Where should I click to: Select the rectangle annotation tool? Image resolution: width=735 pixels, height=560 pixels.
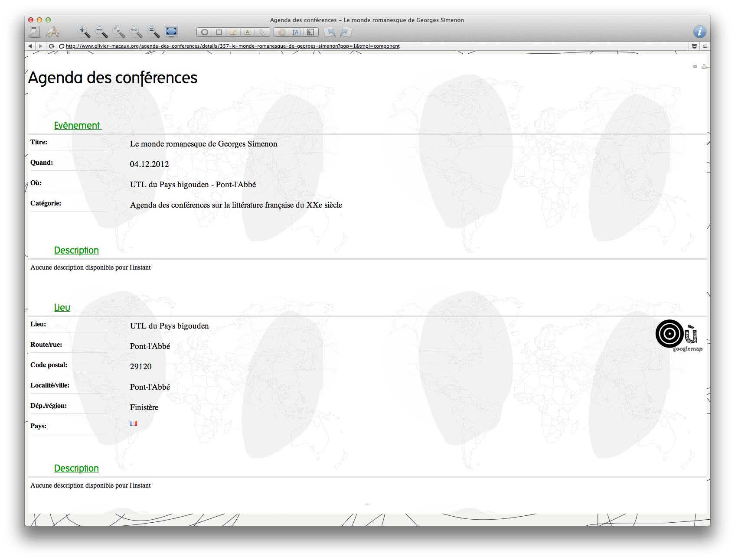point(219,32)
